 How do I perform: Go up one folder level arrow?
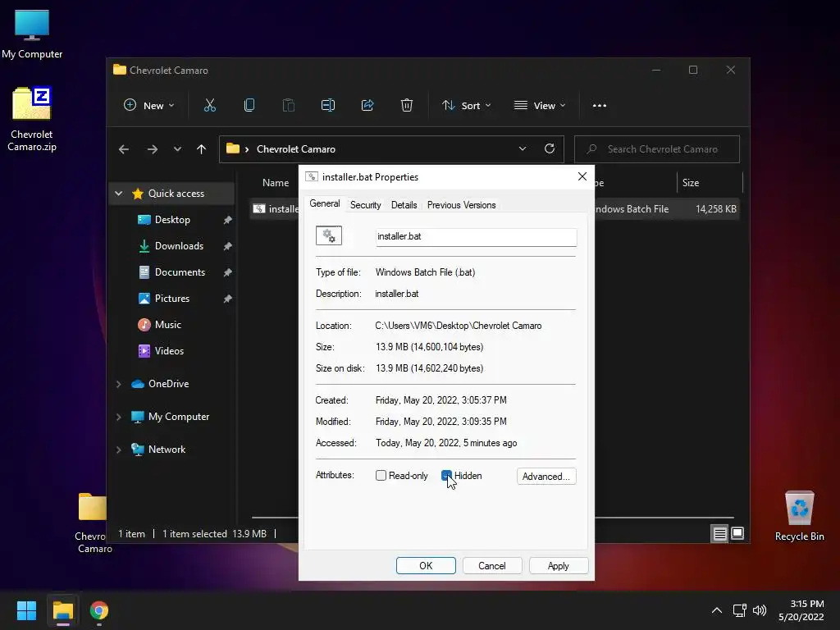click(202, 149)
